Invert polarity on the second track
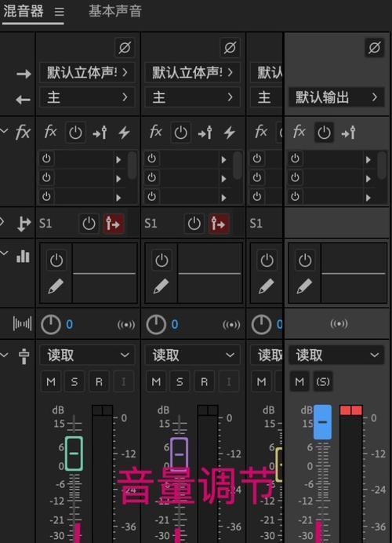The height and width of the screenshot is (543, 392). [230, 47]
